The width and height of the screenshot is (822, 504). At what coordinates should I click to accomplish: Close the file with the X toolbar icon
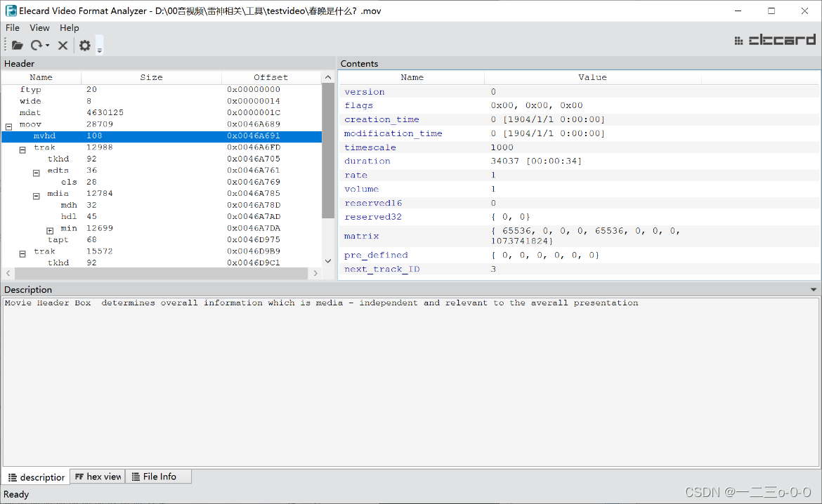pos(63,46)
